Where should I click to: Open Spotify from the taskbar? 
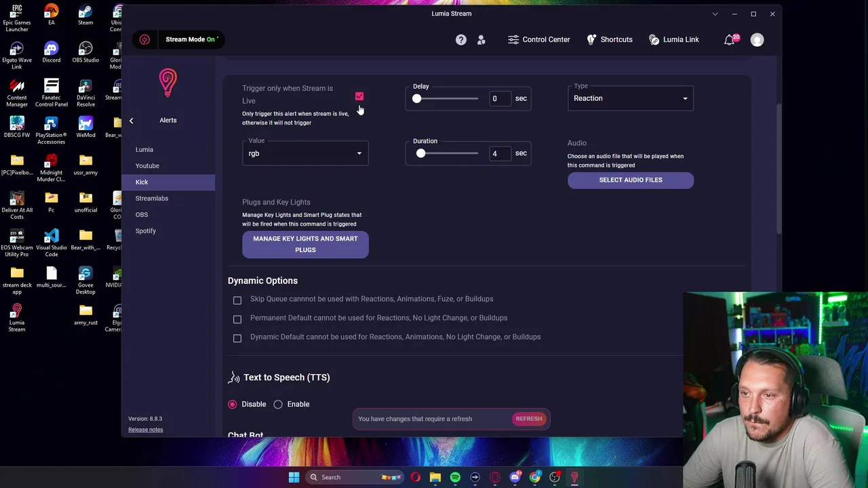pyautogui.click(x=455, y=477)
